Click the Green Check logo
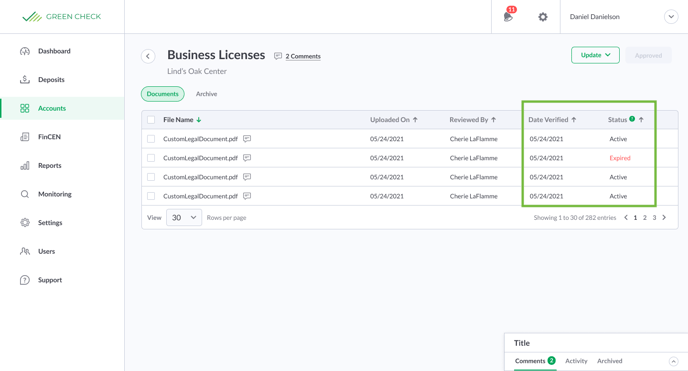This screenshot has width=688, height=371. [62, 17]
